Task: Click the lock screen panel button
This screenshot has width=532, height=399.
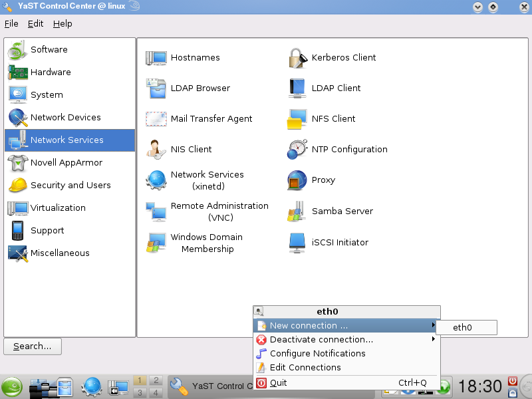Action: pos(512,393)
